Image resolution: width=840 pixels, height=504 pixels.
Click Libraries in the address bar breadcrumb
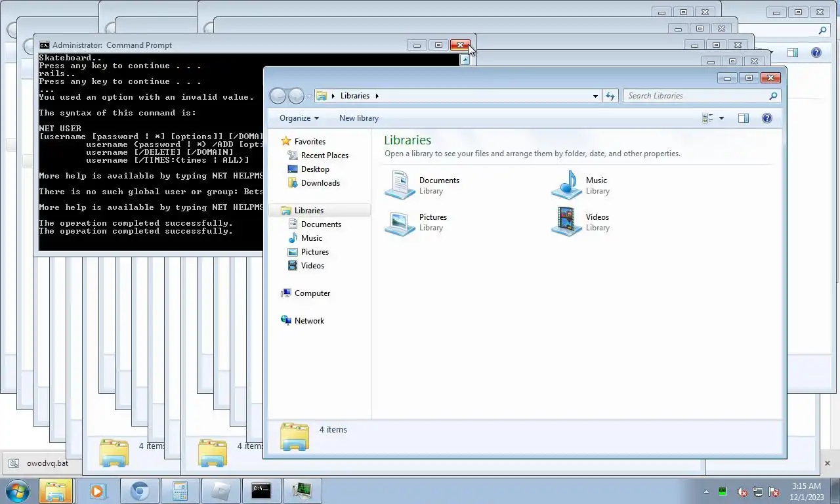pyautogui.click(x=355, y=96)
